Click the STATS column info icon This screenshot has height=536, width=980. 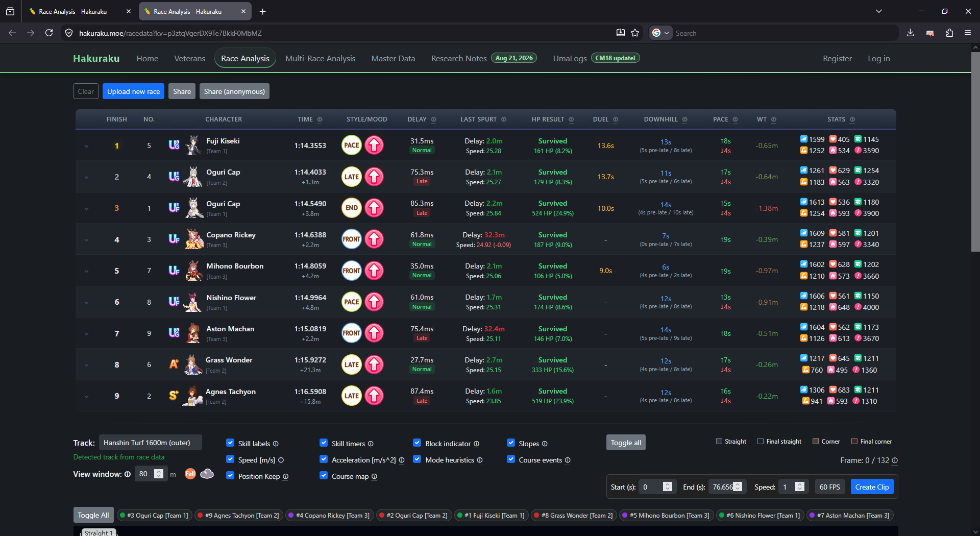(x=852, y=119)
